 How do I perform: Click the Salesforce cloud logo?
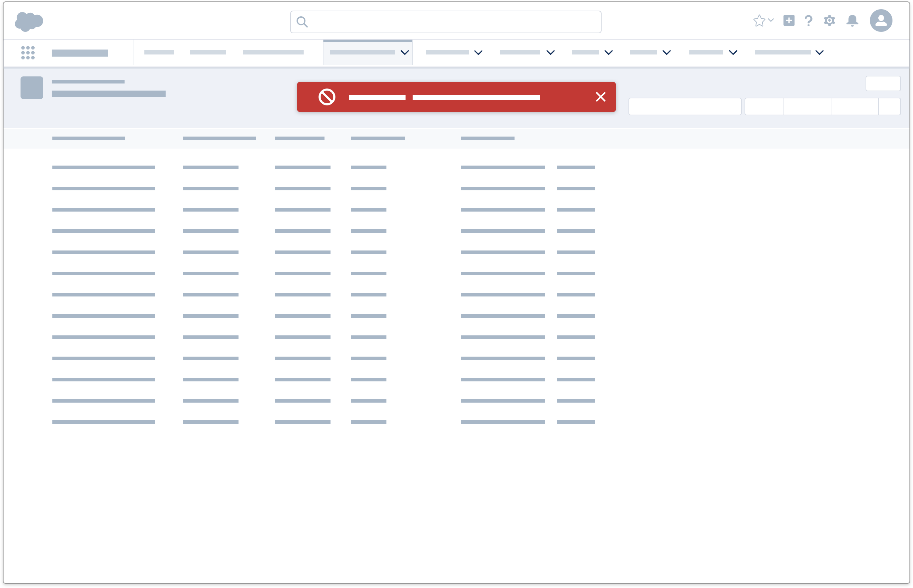(x=29, y=21)
